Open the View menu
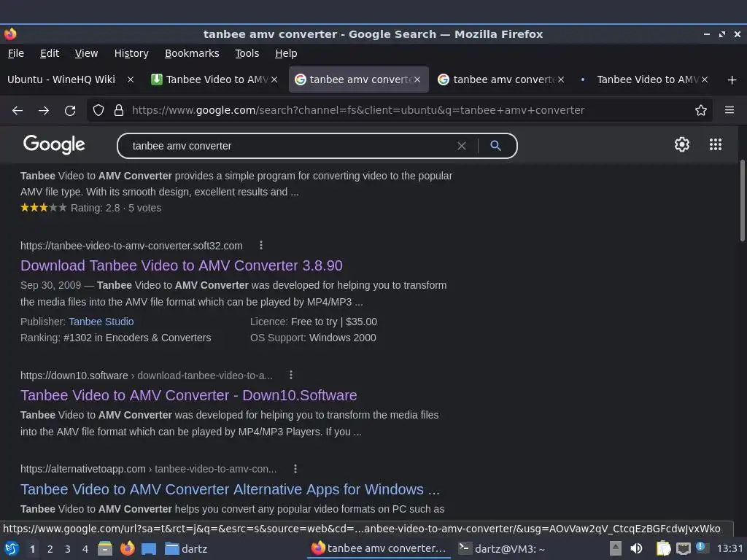This screenshot has height=560, width=747. (x=86, y=53)
